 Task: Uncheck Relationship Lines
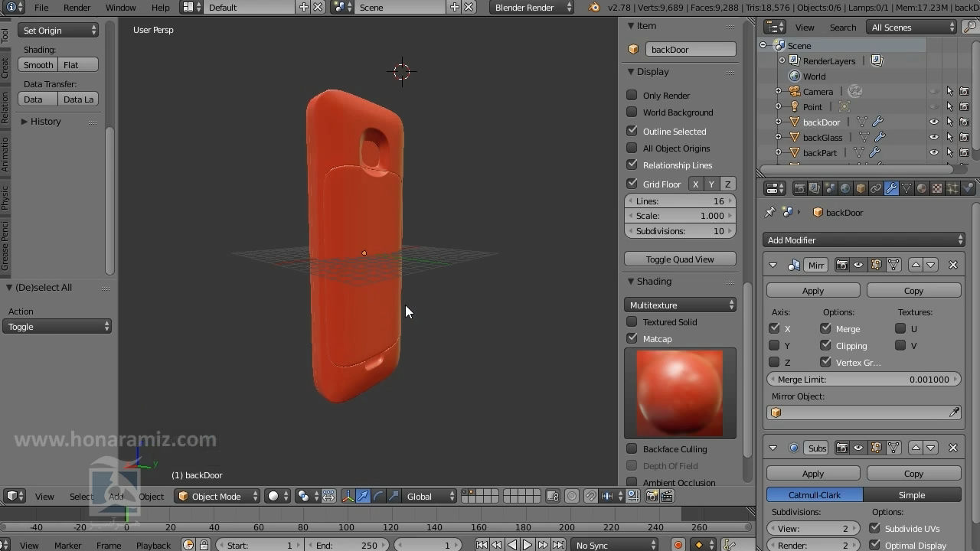coord(632,165)
